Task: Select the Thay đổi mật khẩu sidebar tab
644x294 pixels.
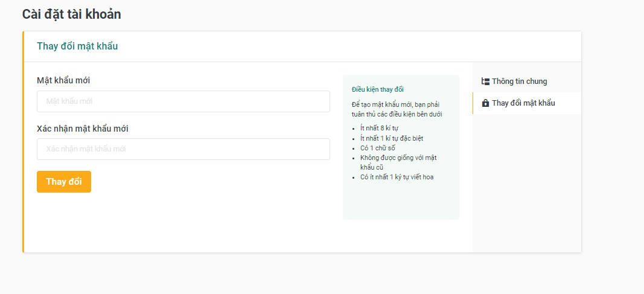Action: coord(523,103)
